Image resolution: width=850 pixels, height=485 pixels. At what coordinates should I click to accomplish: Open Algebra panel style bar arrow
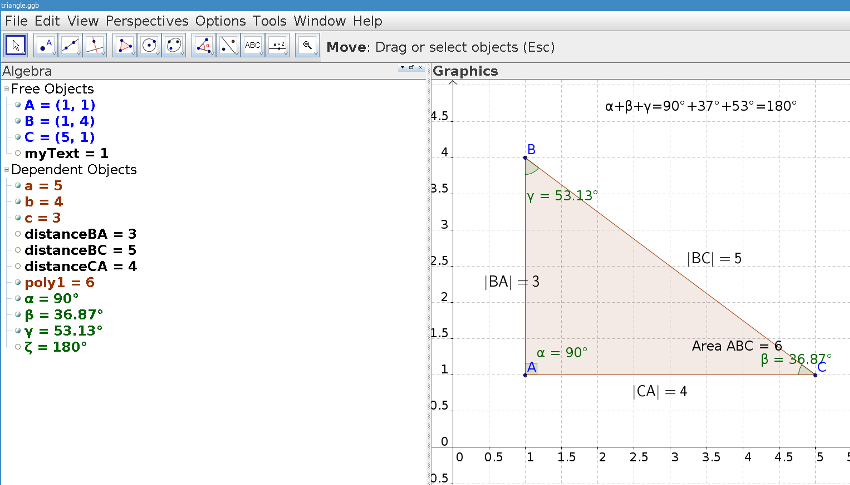402,67
